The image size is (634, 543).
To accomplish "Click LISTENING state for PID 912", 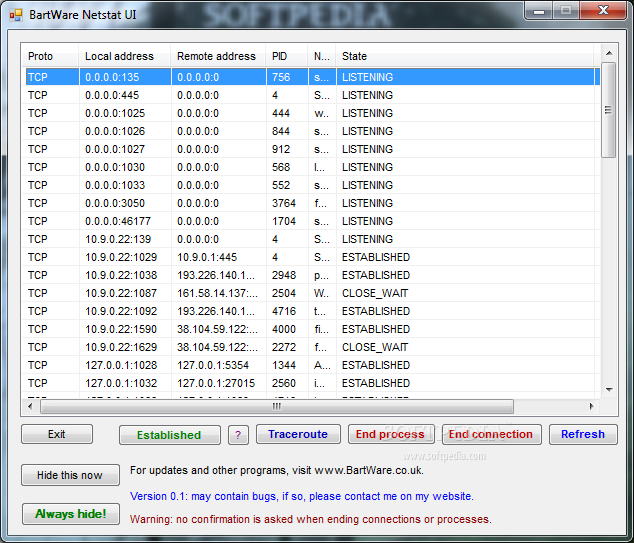I will [368, 149].
